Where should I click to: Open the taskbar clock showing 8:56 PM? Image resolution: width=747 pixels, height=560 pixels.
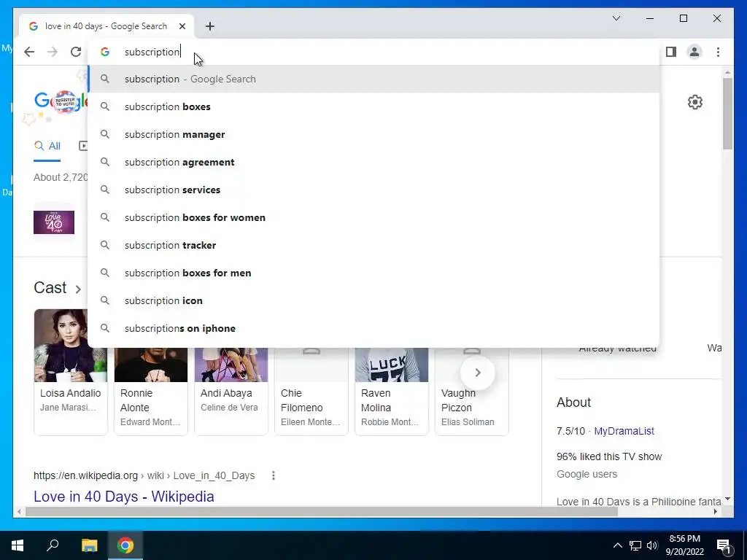coord(684,545)
